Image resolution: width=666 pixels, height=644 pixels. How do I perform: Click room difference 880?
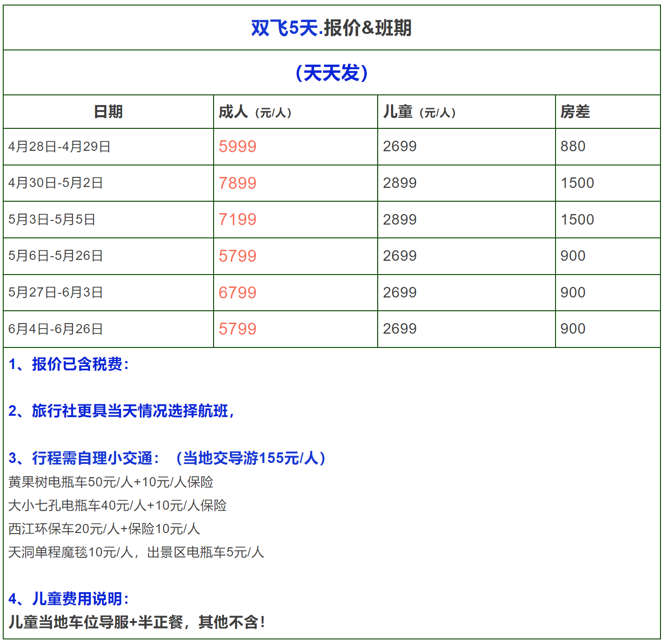(573, 146)
